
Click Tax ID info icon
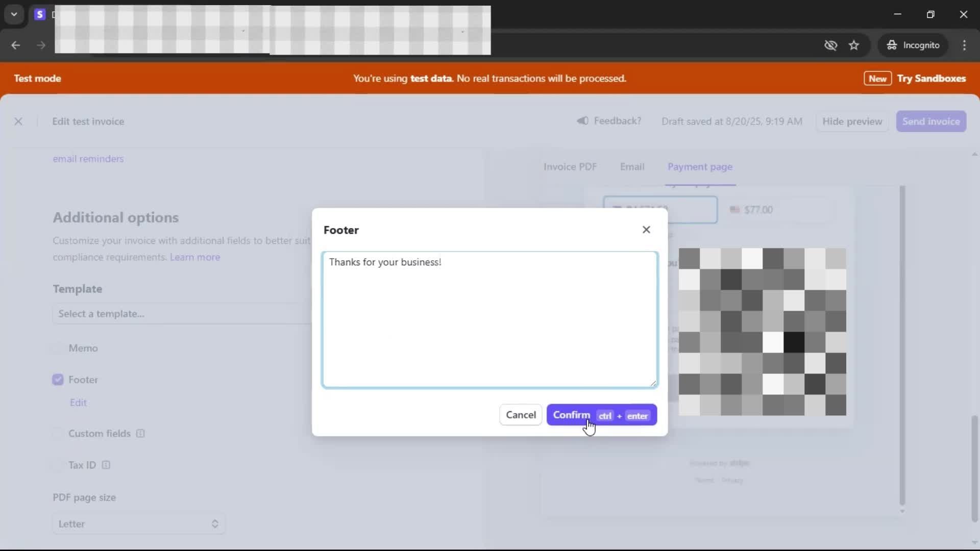click(x=106, y=465)
